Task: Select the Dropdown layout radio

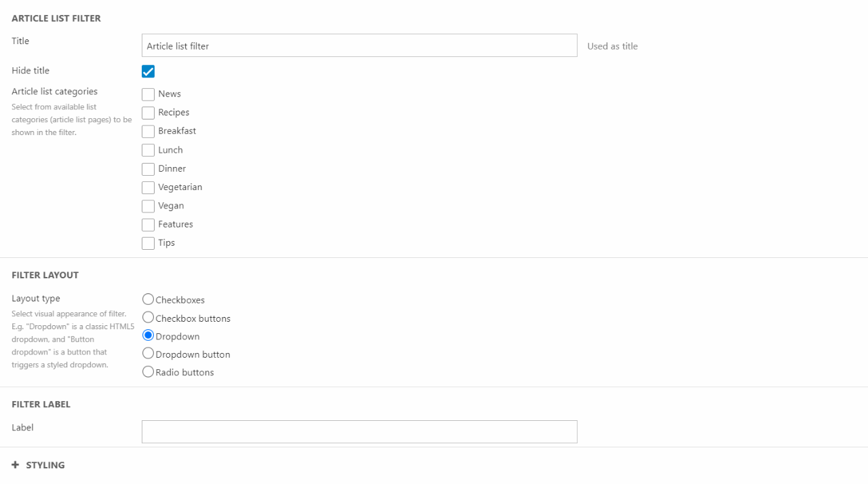Action: (148, 335)
